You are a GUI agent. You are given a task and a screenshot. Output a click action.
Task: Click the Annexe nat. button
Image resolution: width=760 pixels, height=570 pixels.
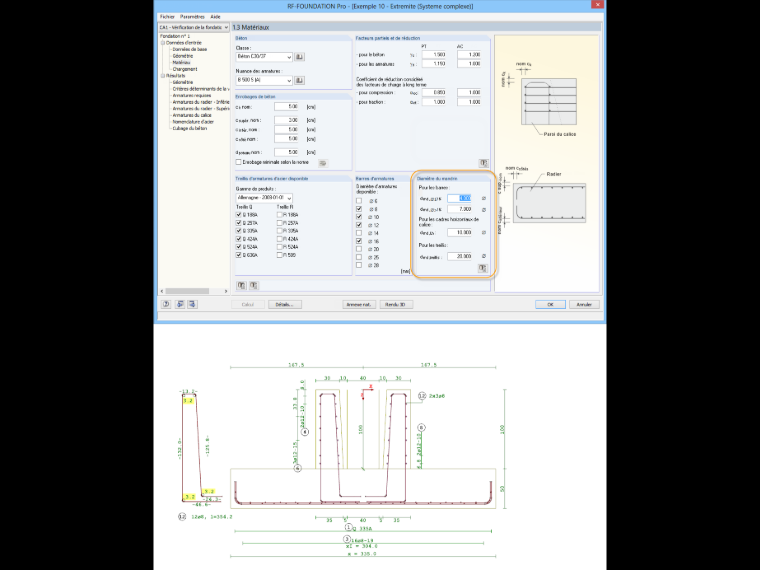coord(359,304)
